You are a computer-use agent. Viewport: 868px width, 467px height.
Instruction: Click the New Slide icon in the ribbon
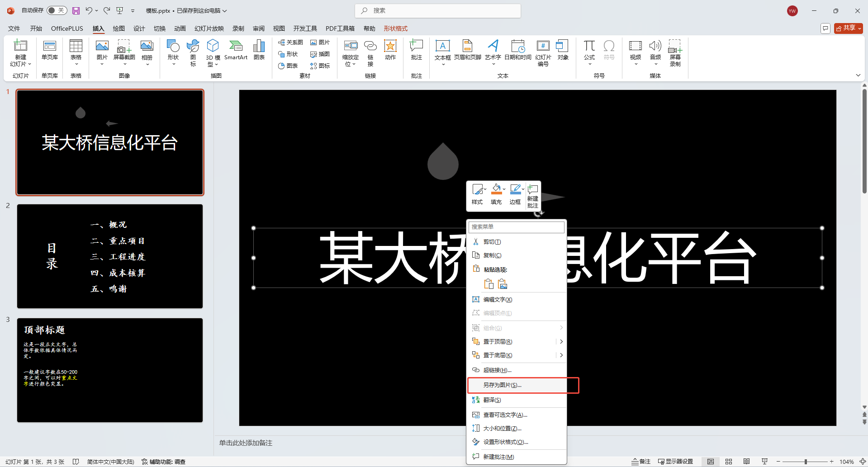[x=20, y=46]
